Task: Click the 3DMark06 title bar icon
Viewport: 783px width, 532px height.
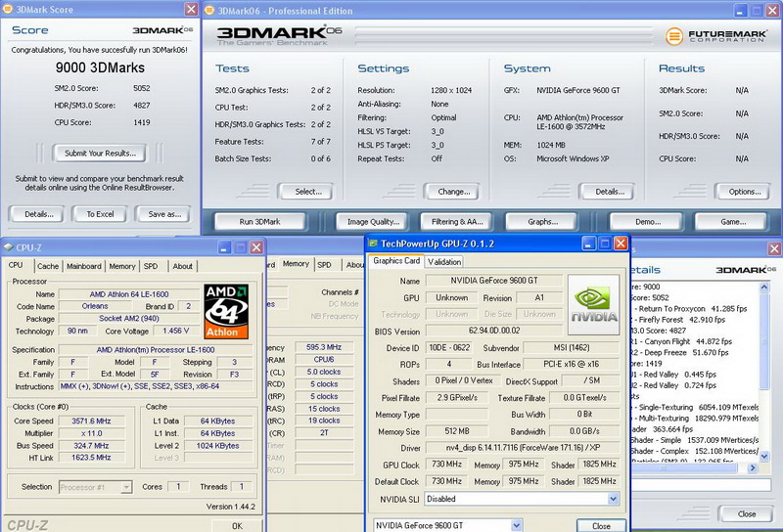Action: [x=209, y=11]
